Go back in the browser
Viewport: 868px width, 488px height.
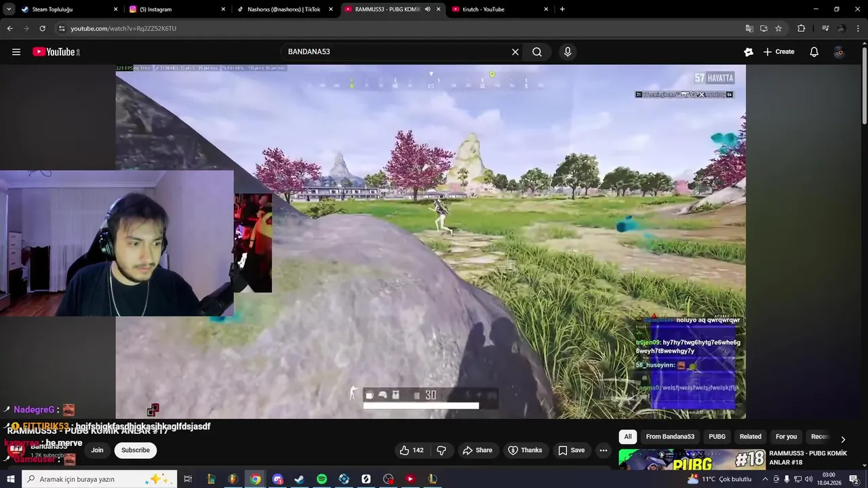9,28
